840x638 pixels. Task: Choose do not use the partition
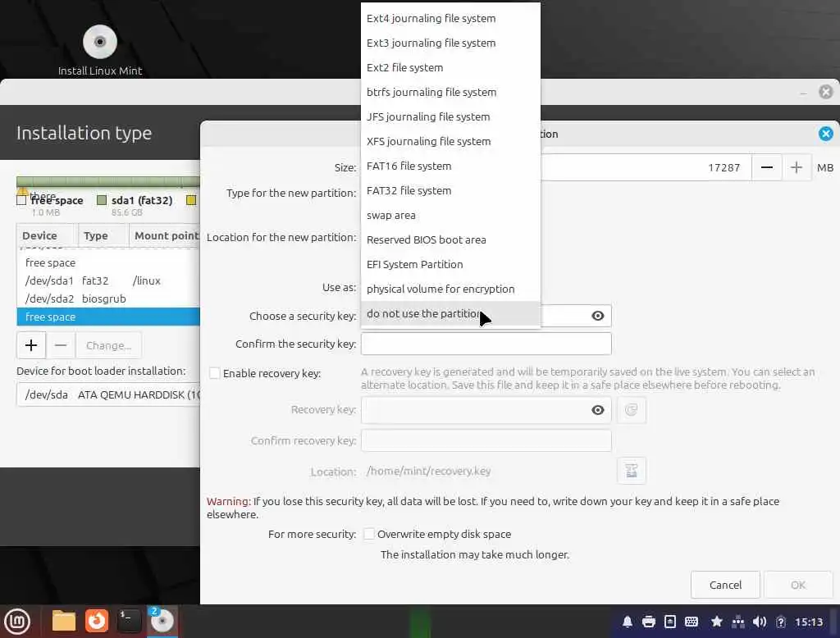click(x=450, y=314)
